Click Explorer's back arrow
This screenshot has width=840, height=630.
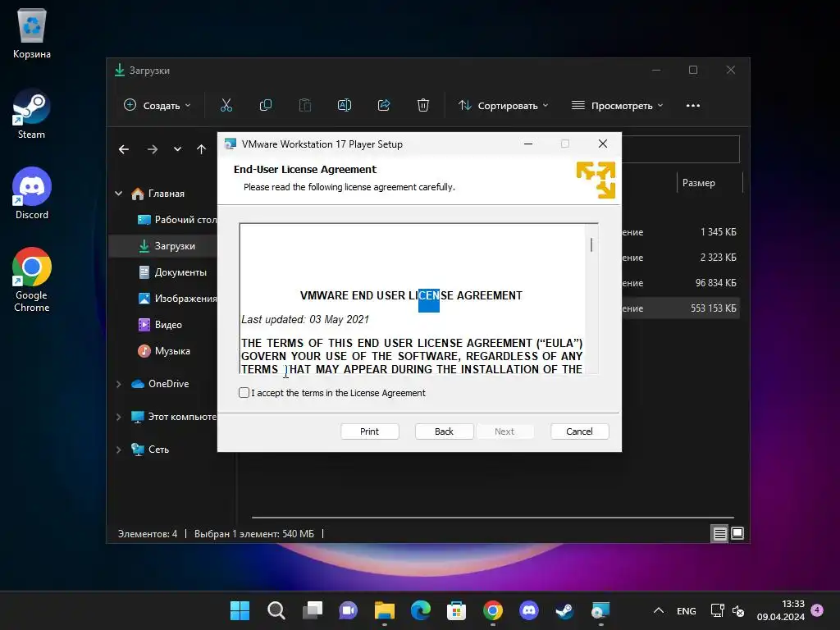coord(124,149)
